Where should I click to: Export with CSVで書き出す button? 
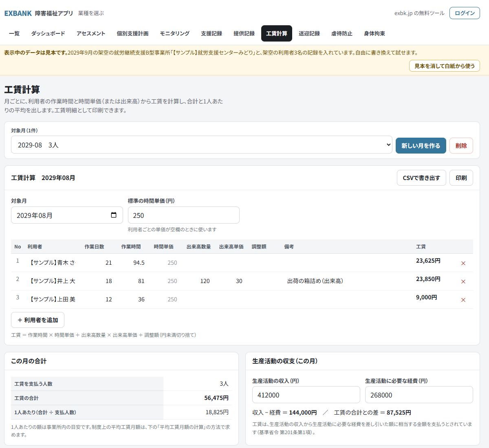click(x=421, y=178)
